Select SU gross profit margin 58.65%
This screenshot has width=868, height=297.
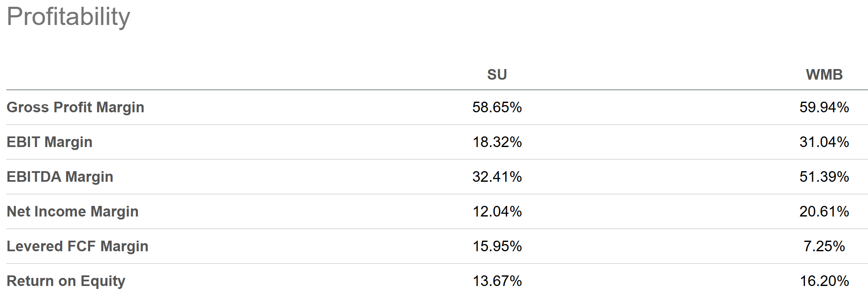[497, 107]
